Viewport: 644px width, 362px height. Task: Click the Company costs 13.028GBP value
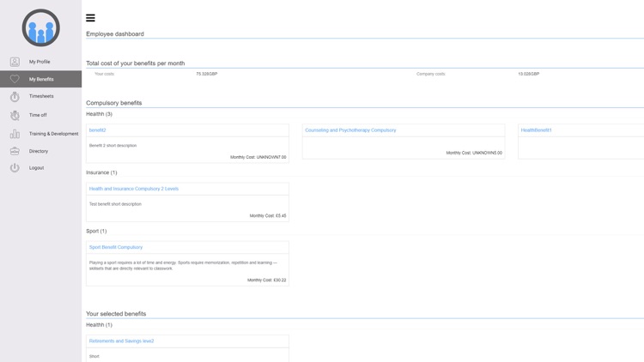[x=529, y=74]
